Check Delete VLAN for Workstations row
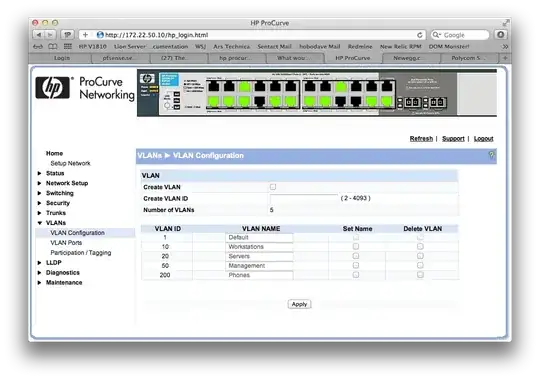This screenshot has height=381, width=540. pos(420,246)
